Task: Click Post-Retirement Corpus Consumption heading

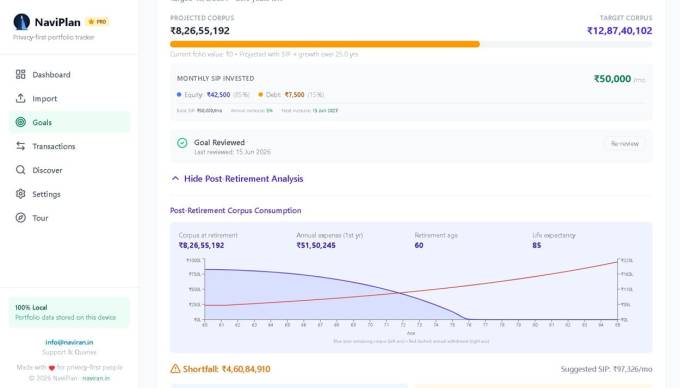Action: click(235, 210)
